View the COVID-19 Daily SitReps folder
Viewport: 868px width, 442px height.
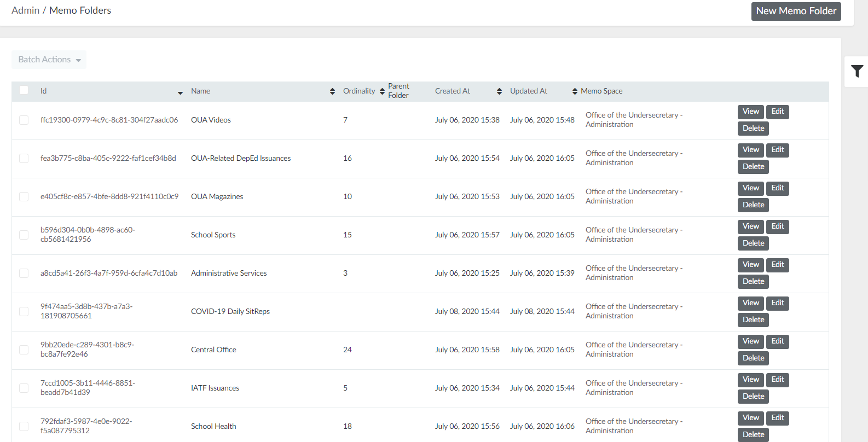tap(750, 303)
